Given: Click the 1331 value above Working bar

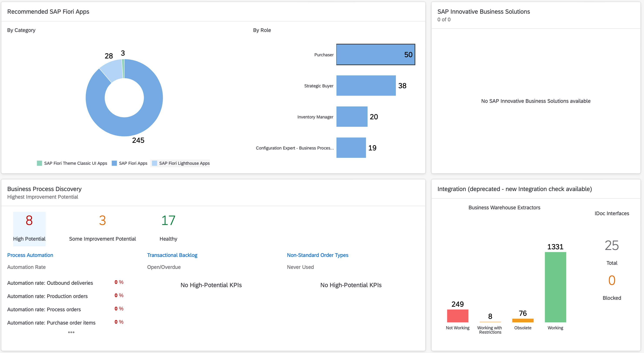Looking at the screenshot, I should click(x=555, y=247).
